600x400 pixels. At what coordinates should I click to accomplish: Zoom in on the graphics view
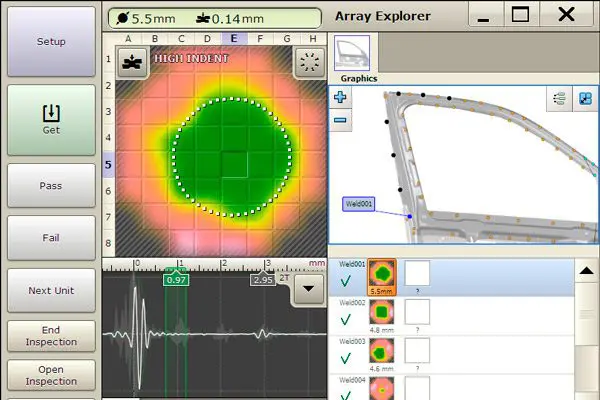(x=341, y=98)
